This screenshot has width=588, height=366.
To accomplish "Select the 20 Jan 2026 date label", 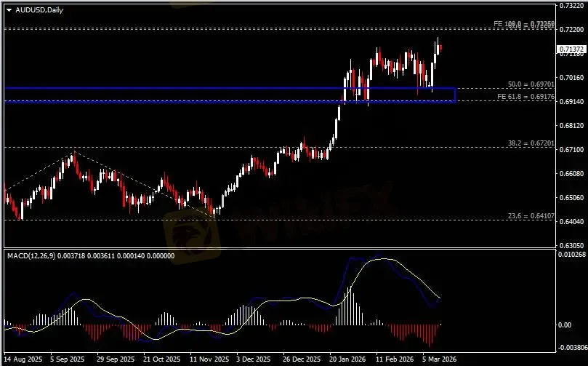I will (347, 359).
